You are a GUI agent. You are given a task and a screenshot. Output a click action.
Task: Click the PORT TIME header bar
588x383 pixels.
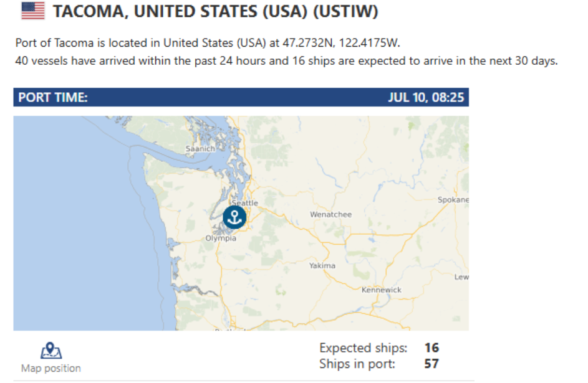(x=241, y=97)
